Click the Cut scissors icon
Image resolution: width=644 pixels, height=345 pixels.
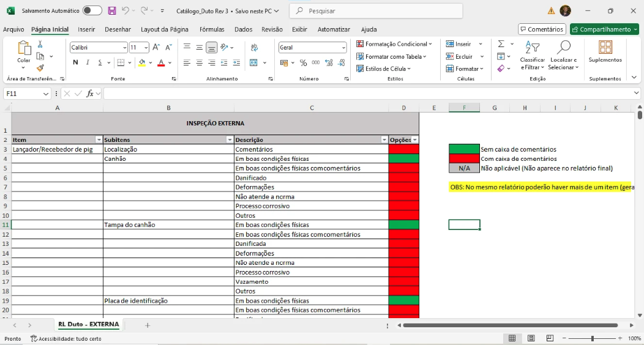[x=40, y=44]
